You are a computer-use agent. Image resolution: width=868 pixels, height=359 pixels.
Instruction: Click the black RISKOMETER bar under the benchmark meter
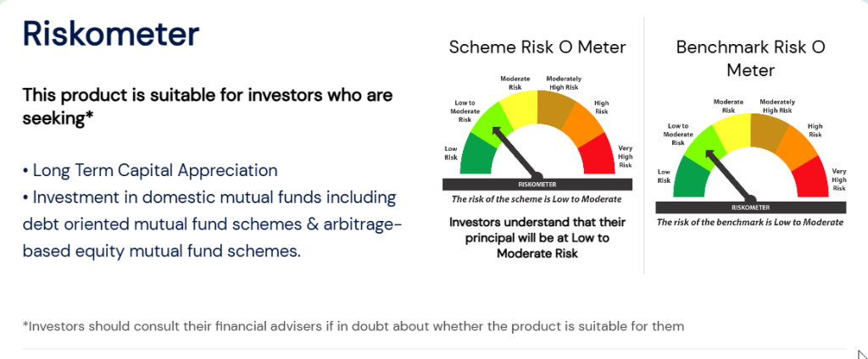coord(749,207)
